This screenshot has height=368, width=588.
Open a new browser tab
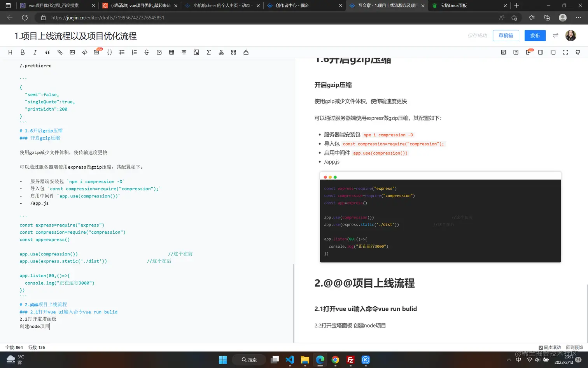(x=517, y=5)
